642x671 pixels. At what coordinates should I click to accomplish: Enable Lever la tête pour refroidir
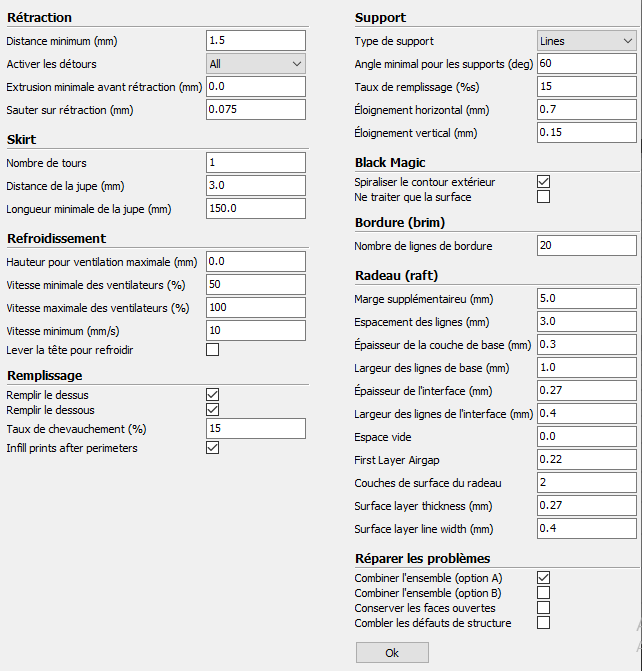[213, 350]
